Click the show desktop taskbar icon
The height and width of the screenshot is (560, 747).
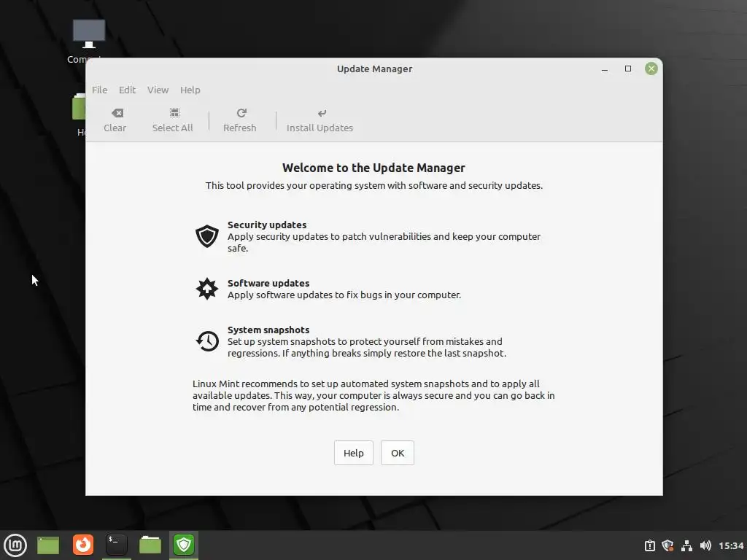click(x=48, y=545)
